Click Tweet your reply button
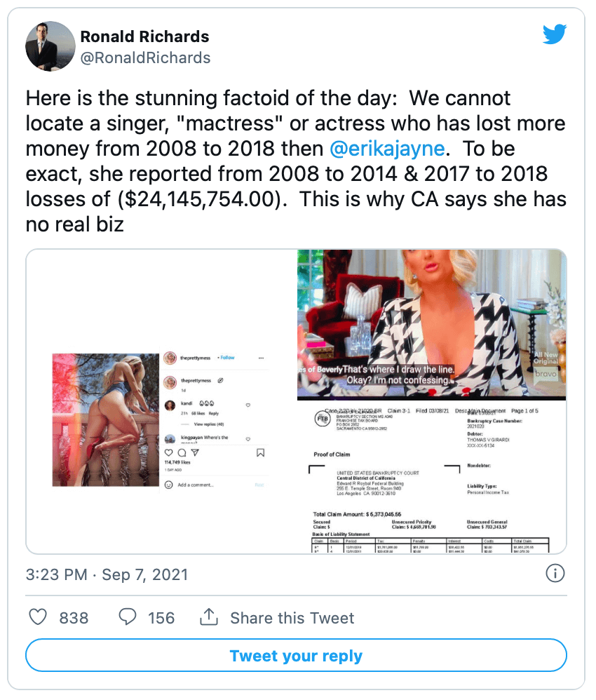The width and height of the screenshot is (596, 700). coord(296,655)
